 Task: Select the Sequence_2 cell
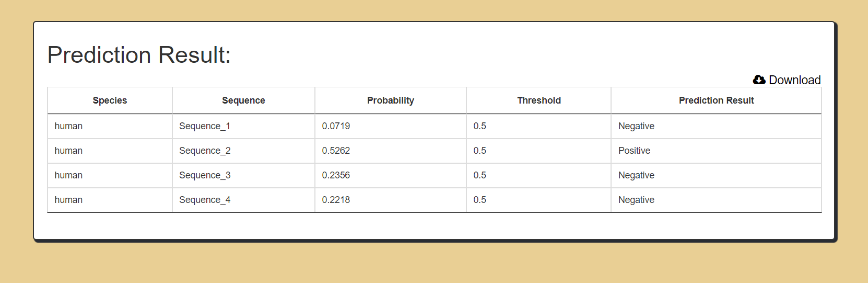point(243,151)
